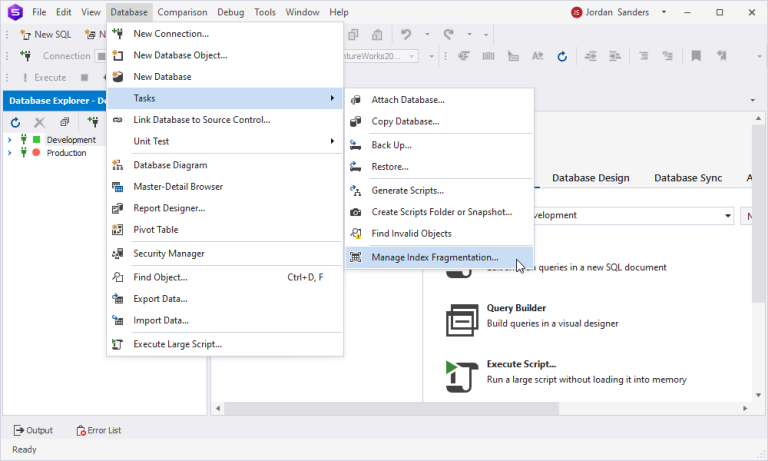Click the delete X icon in Database Explorer
This screenshot has height=461, width=768.
tap(40, 122)
